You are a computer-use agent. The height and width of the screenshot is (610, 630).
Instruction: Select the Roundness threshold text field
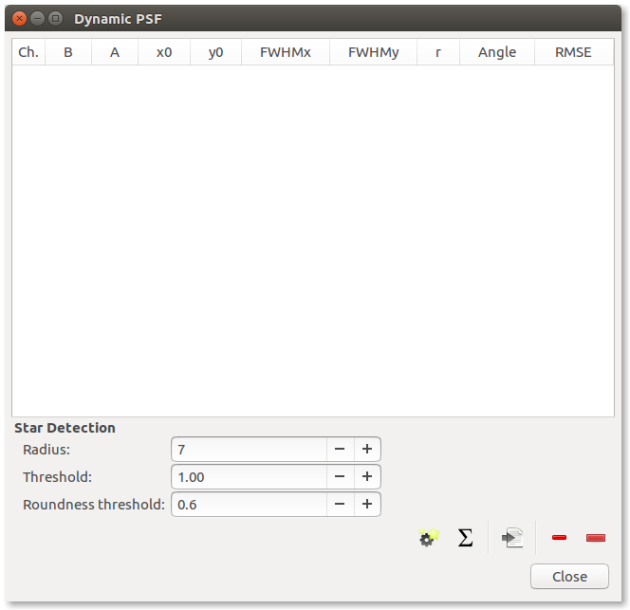pyautogui.click(x=248, y=504)
